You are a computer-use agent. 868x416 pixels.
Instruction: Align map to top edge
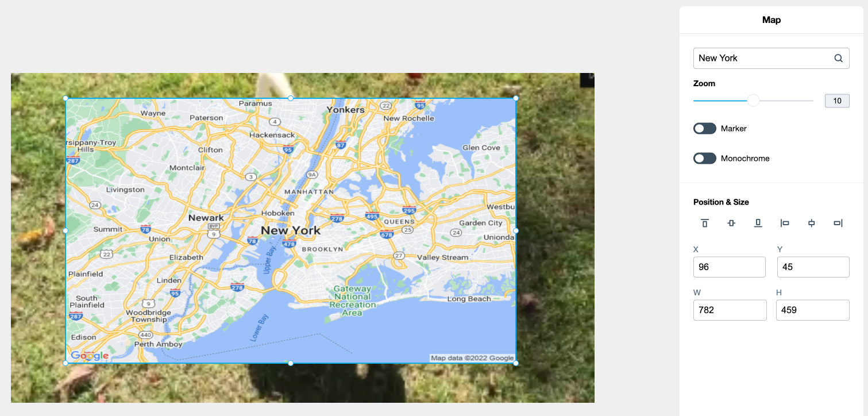click(x=705, y=223)
